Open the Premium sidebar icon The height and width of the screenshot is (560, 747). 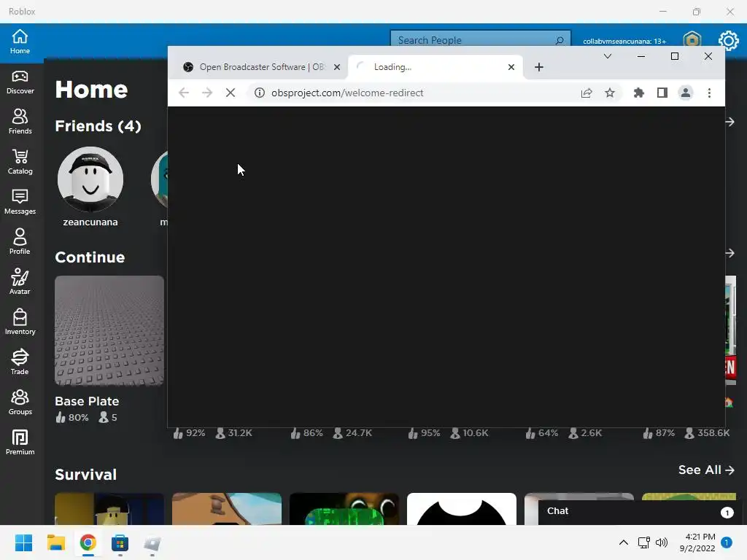pos(20,443)
